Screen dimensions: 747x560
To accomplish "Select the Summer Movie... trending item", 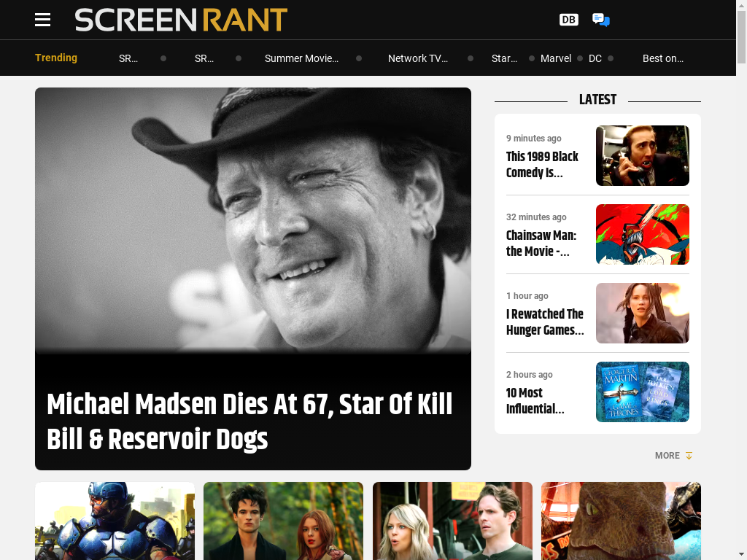I will point(301,58).
